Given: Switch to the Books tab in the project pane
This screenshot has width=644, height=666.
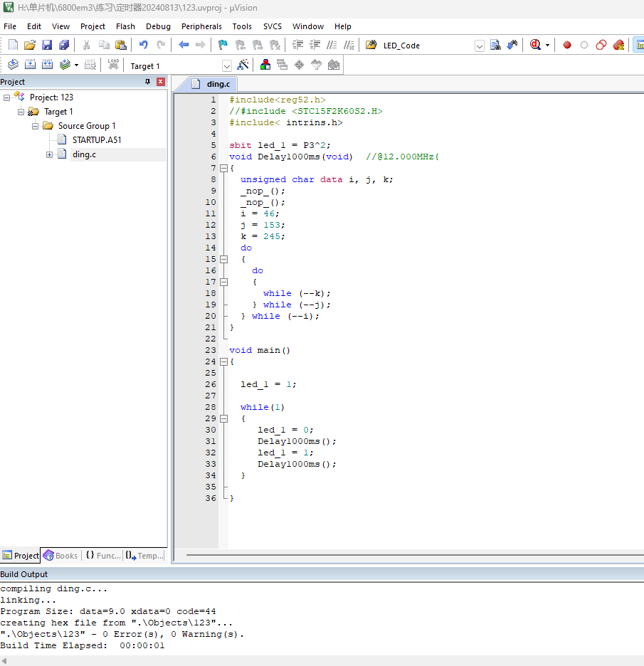Looking at the screenshot, I should 60,556.
